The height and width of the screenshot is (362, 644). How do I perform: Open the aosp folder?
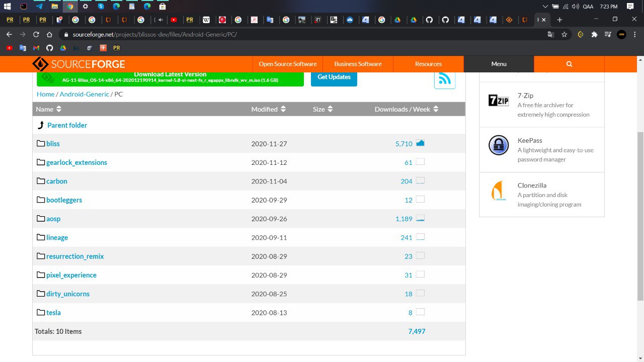point(53,219)
